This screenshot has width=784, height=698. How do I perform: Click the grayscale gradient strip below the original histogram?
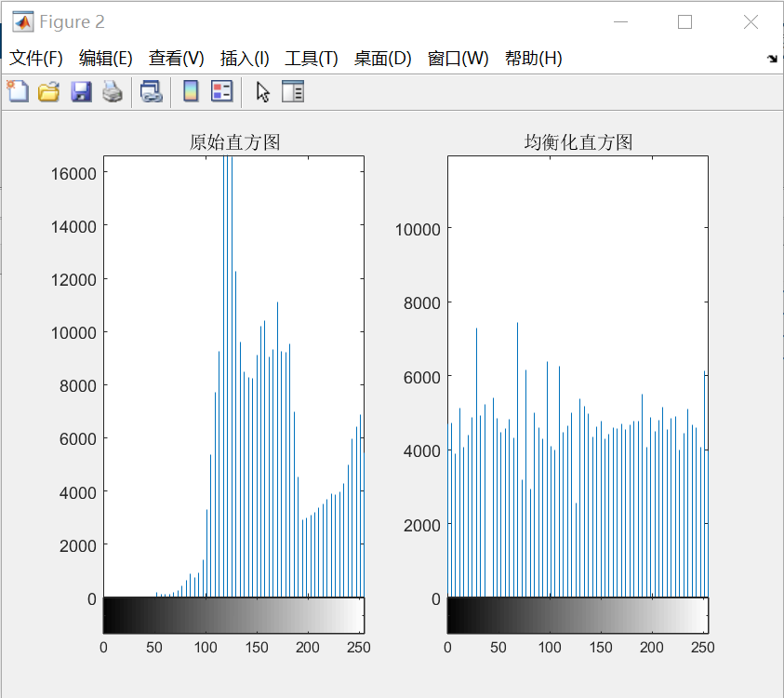(x=233, y=614)
